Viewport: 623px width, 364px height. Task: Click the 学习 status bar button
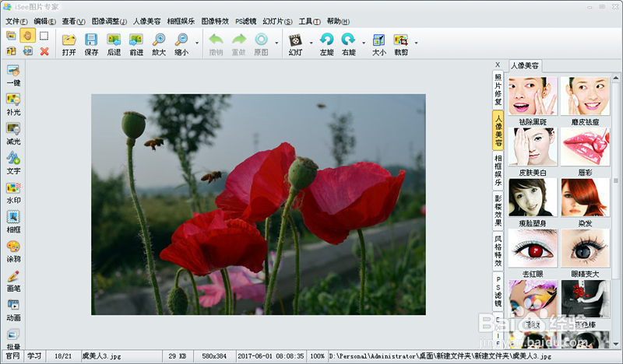33,356
